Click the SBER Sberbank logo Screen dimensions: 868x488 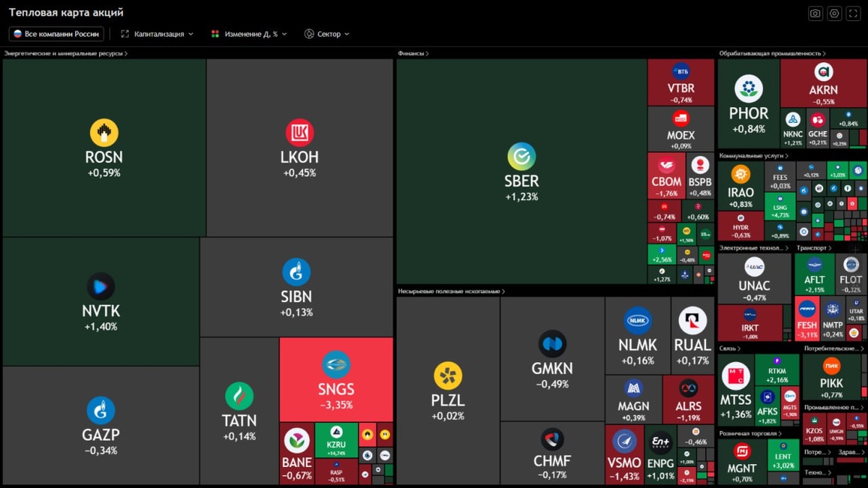pos(522,157)
